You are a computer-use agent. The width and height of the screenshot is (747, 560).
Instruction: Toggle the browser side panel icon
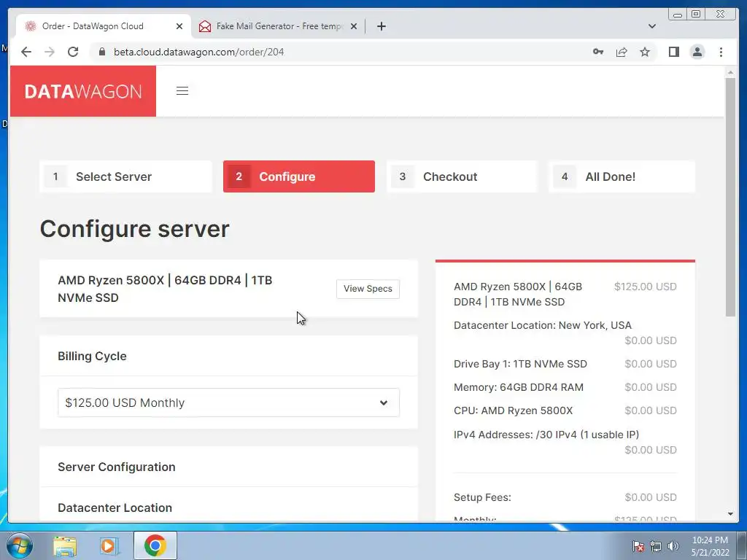coord(673,52)
